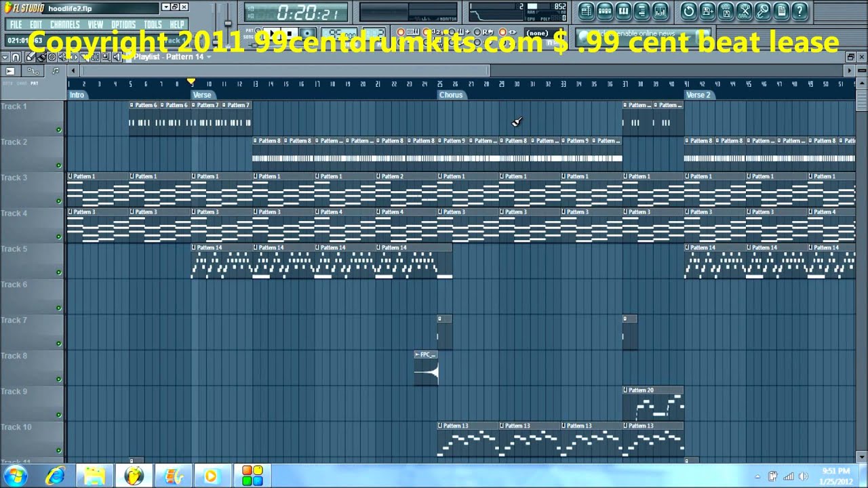Select the playlist pencil draw tool
The image size is (868, 488).
coord(30,57)
